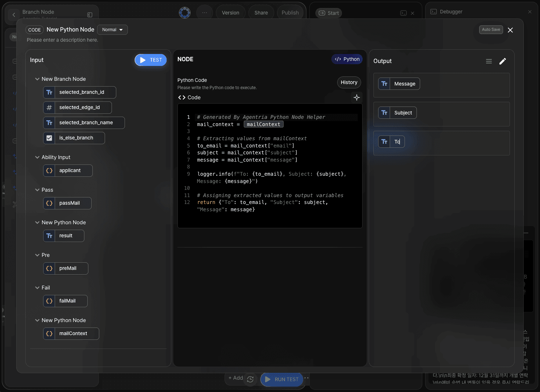The width and height of the screenshot is (540, 392).
Task: Open the Normal mode dropdown
Action: (112, 30)
